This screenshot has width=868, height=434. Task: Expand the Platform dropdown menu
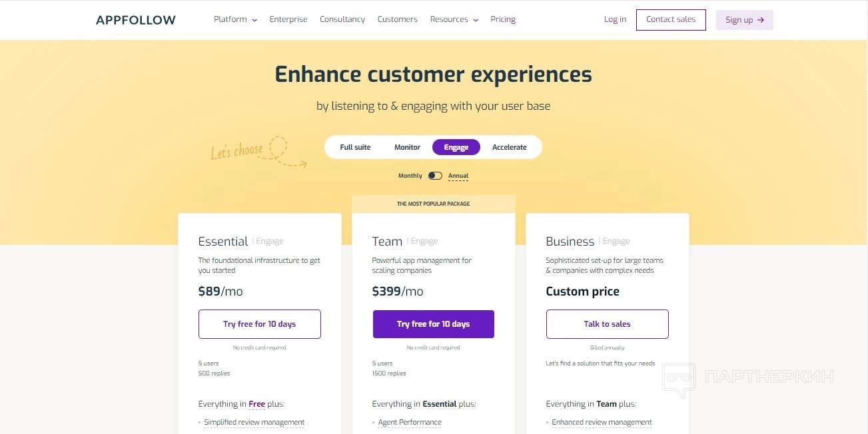[x=235, y=19]
